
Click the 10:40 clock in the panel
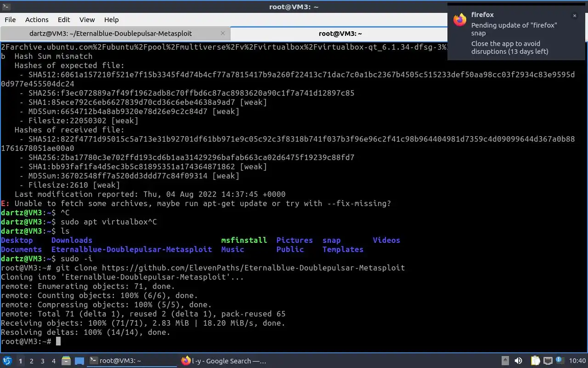point(577,361)
